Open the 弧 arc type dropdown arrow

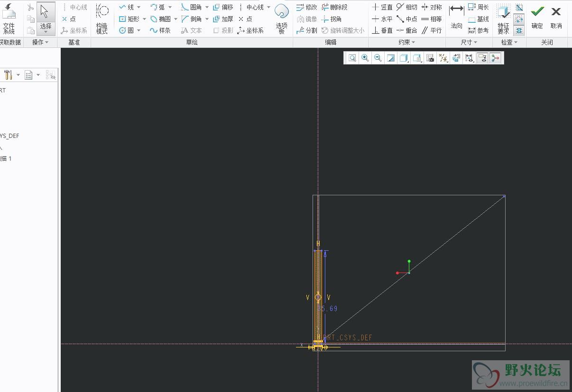(x=170, y=7)
